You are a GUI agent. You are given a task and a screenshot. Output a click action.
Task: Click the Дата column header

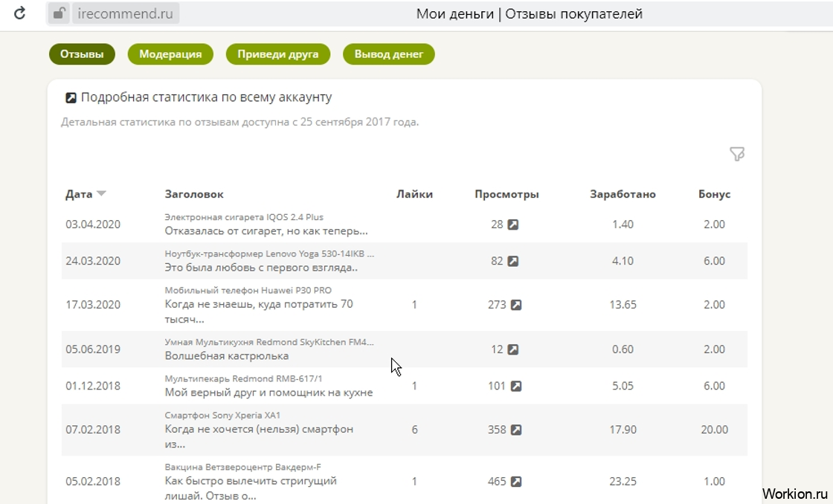click(79, 194)
